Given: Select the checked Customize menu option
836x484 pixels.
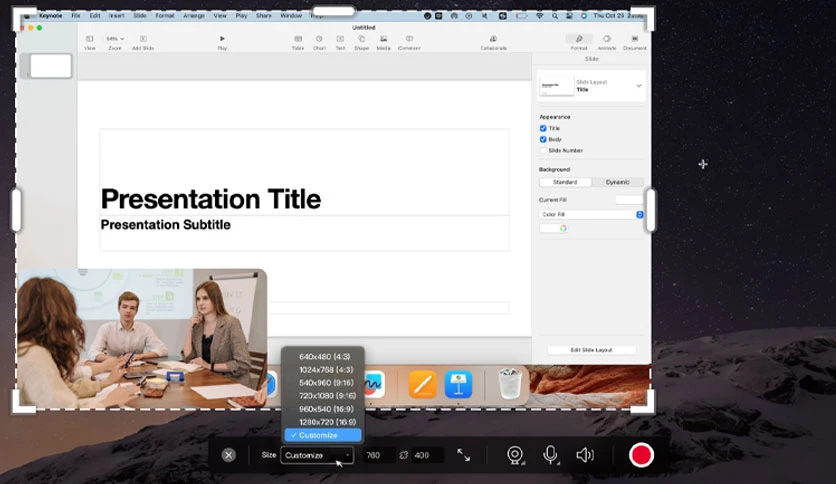Looking at the screenshot, I should point(323,435).
